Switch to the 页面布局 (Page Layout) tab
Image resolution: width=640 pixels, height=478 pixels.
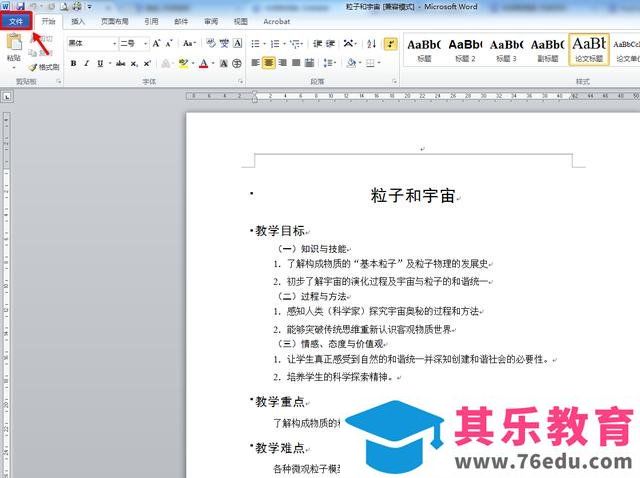click(x=115, y=21)
